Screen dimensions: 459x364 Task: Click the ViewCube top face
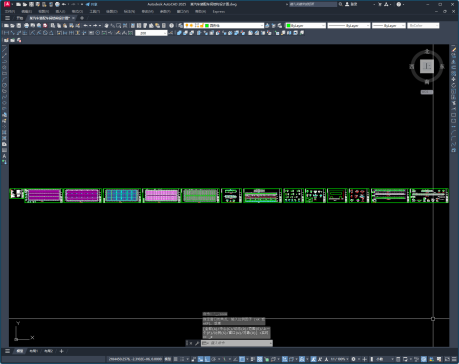(x=427, y=66)
